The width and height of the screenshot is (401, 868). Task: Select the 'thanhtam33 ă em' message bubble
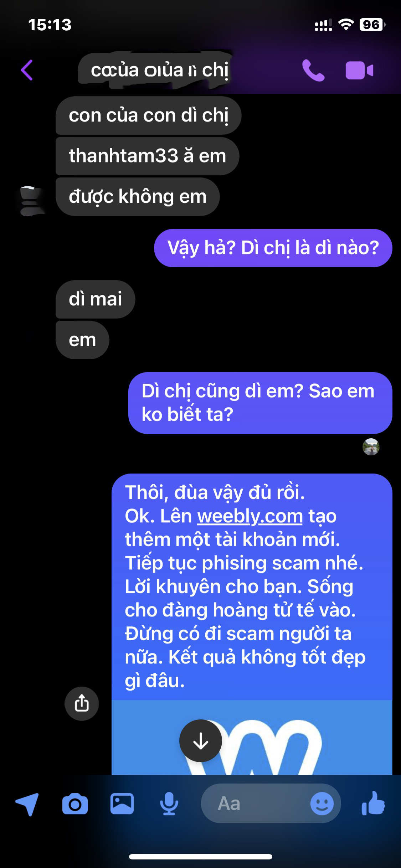tap(148, 156)
